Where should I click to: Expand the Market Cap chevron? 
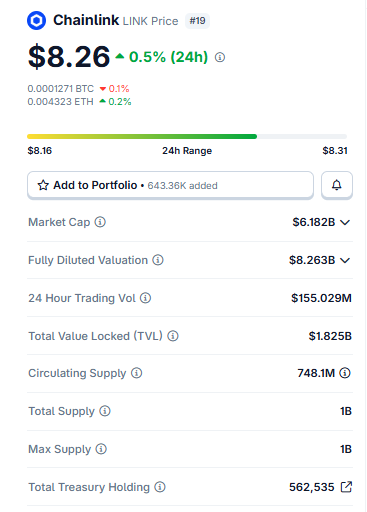click(x=345, y=222)
